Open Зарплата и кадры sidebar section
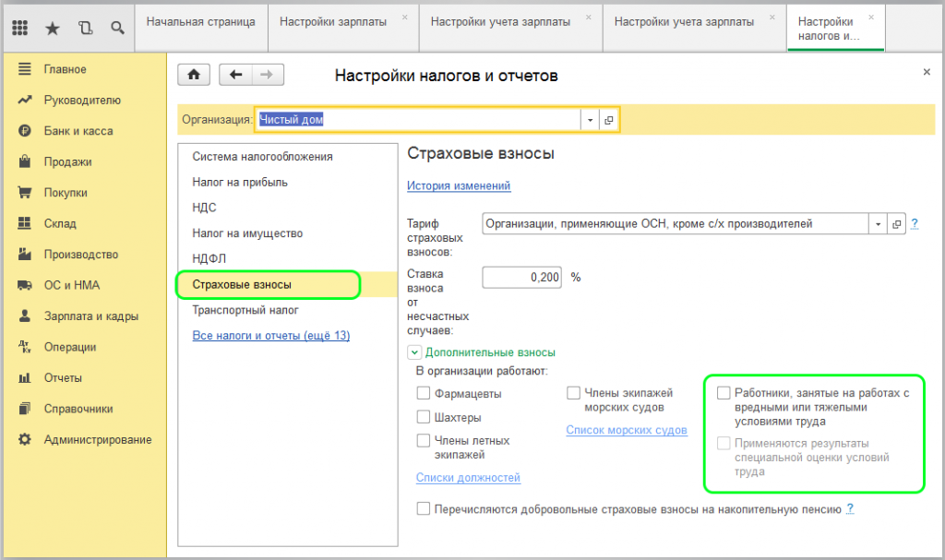This screenshot has width=945, height=560. pos(90,316)
